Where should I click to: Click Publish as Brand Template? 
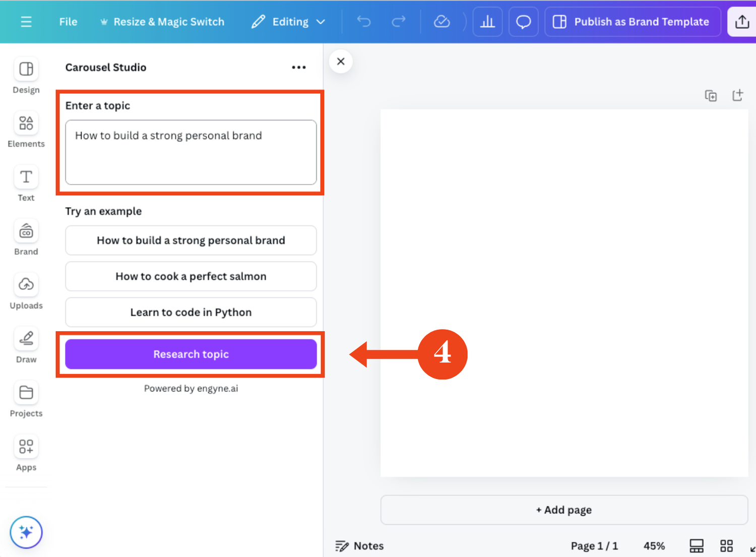[x=633, y=22]
